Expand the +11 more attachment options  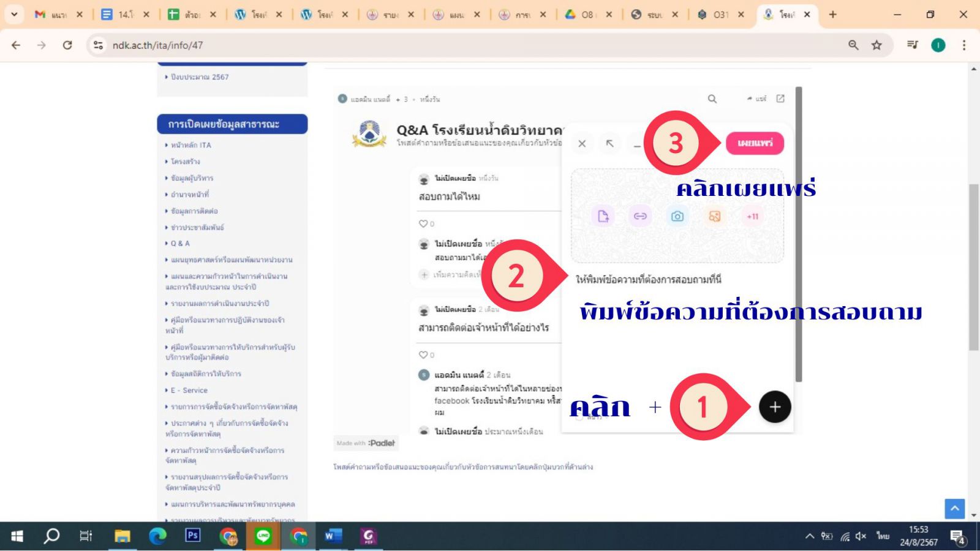pos(752,216)
